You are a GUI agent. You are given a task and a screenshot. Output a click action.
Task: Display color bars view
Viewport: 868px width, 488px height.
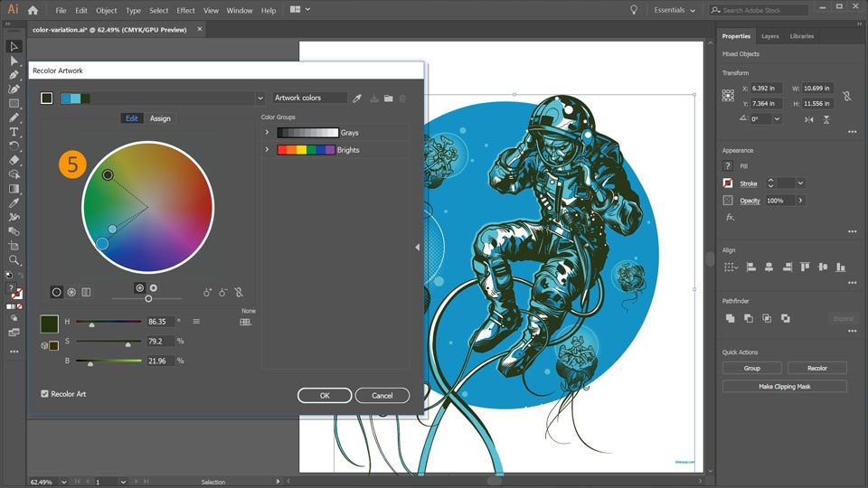click(87, 292)
